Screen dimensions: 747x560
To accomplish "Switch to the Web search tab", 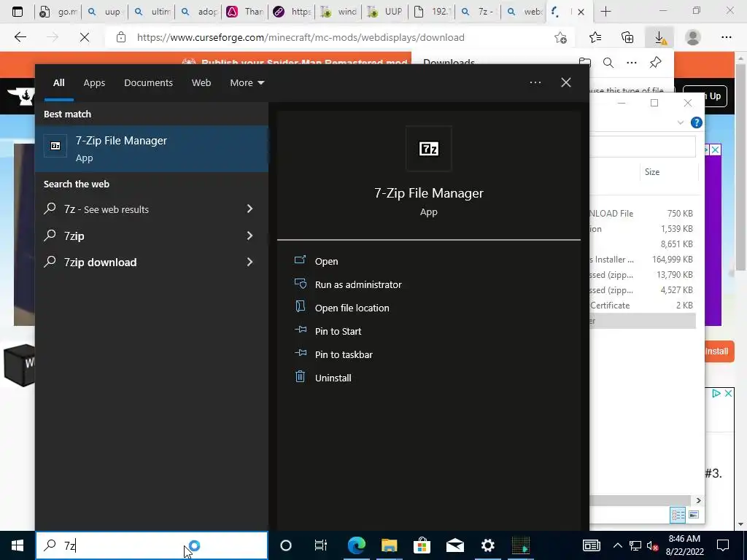I will click(x=201, y=83).
